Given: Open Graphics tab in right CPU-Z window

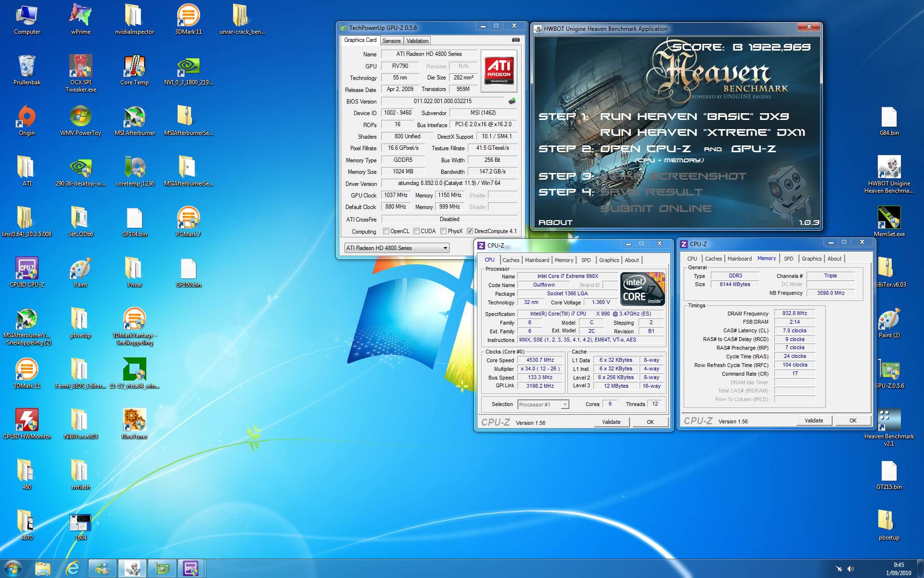Looking at the screenshot, I should pyautogui.click(x=811, y=259).
